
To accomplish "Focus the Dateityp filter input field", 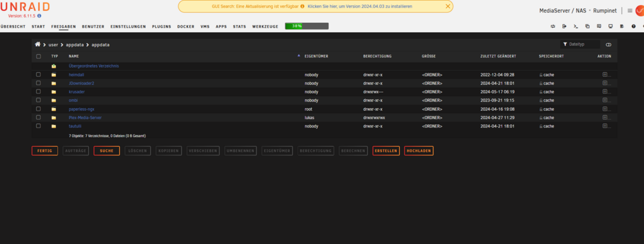I will (x=580, y=44).
